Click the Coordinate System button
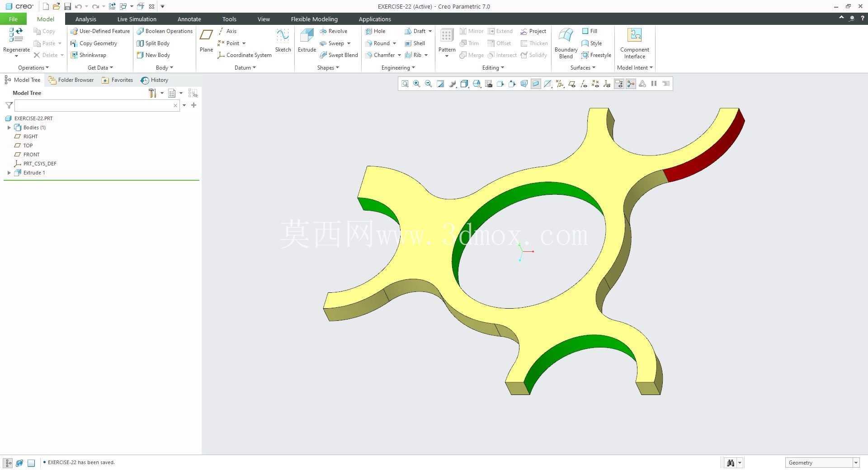Viewport: 868px width, 470px height. coord(245,55)
